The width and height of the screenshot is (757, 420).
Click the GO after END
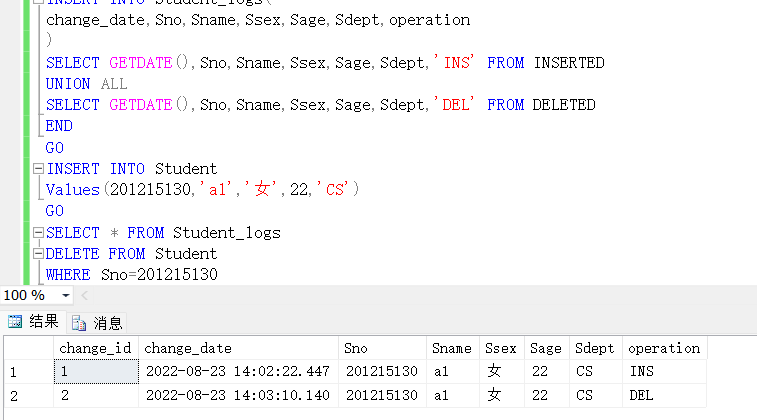click(x=55, y=148)
